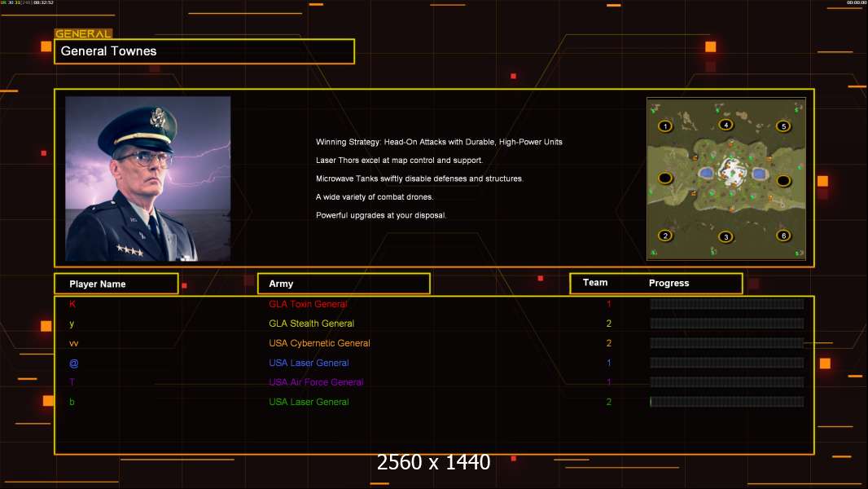Click team number 2 in player b's row

(x=609, y=402)
